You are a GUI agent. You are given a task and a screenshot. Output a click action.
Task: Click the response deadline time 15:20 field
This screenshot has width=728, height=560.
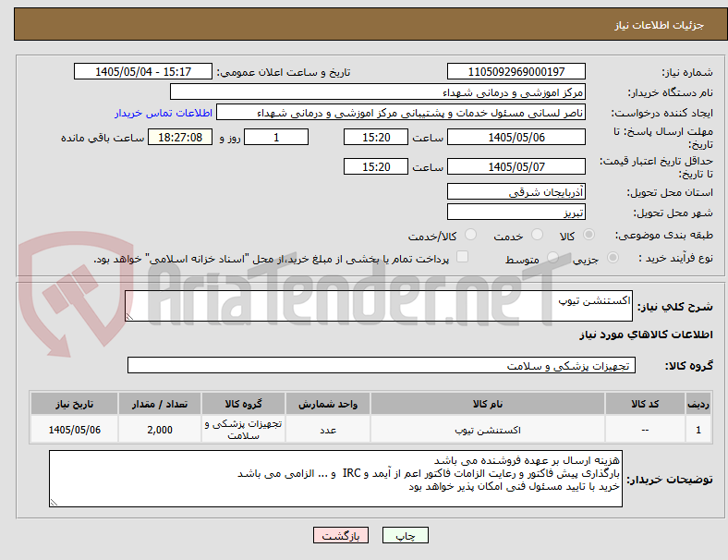[376, 138]
